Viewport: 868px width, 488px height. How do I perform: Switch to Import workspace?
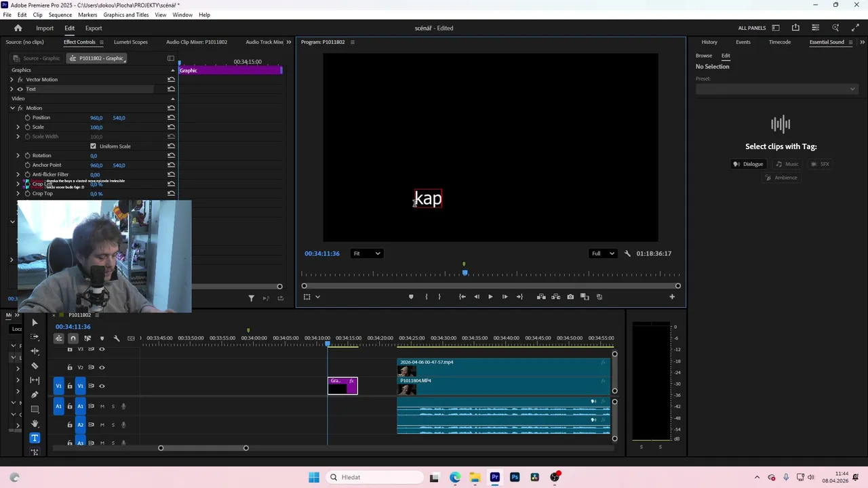pos(45,28)
